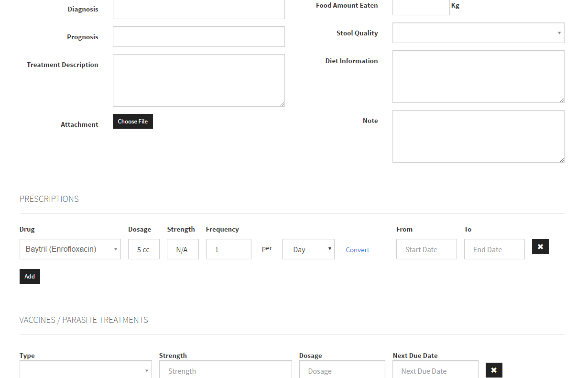Focus the Diagnosis text field
This screenshot has width=588, height=378.
pyautogui.click(x=198, y=9)
